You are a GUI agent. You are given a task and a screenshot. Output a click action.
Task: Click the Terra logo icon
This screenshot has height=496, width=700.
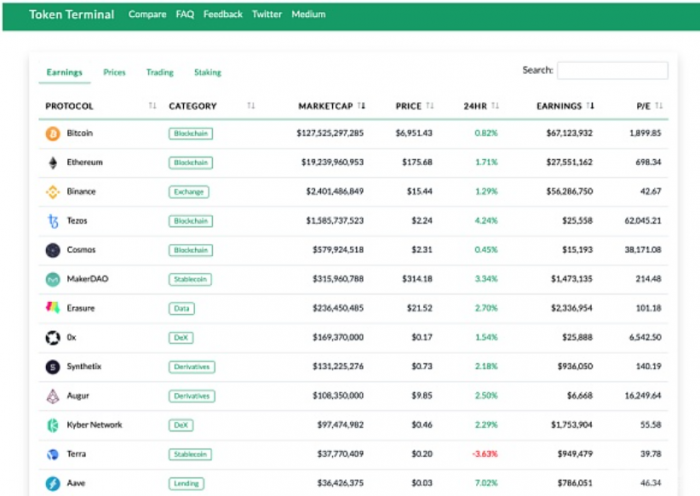[53, 454]
